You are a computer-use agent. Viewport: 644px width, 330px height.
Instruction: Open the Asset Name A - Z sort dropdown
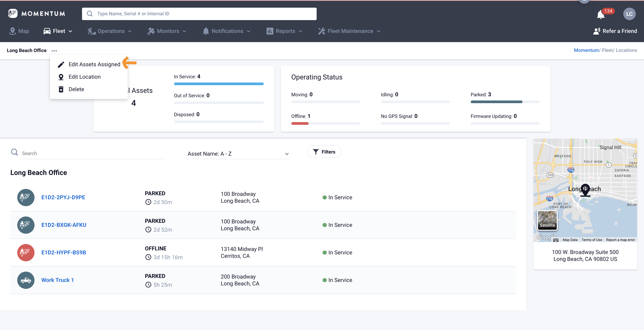(x=238, y=154)
